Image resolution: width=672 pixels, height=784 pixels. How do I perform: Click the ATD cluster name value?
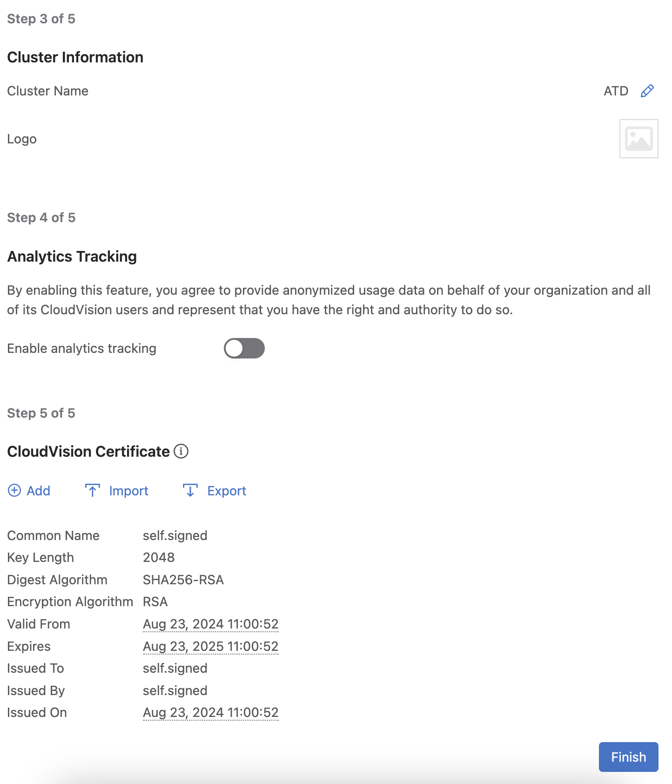click(616, 91)
